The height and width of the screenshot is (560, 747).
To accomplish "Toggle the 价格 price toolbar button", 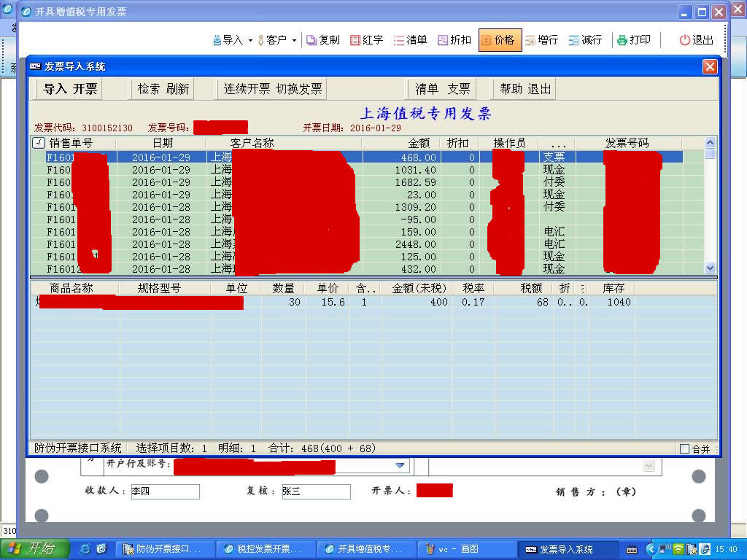I will 500,40.
